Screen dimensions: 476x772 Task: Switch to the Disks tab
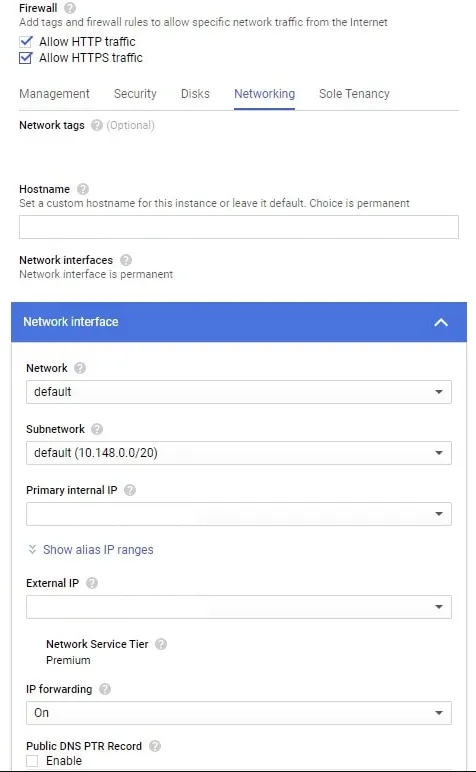[195, 94]
